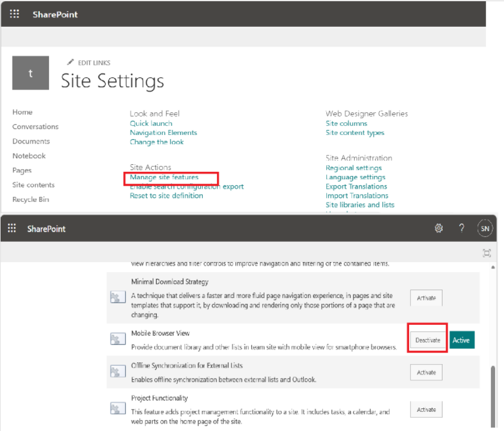Open Notebook in the left navigation

(x=29, y=156)
